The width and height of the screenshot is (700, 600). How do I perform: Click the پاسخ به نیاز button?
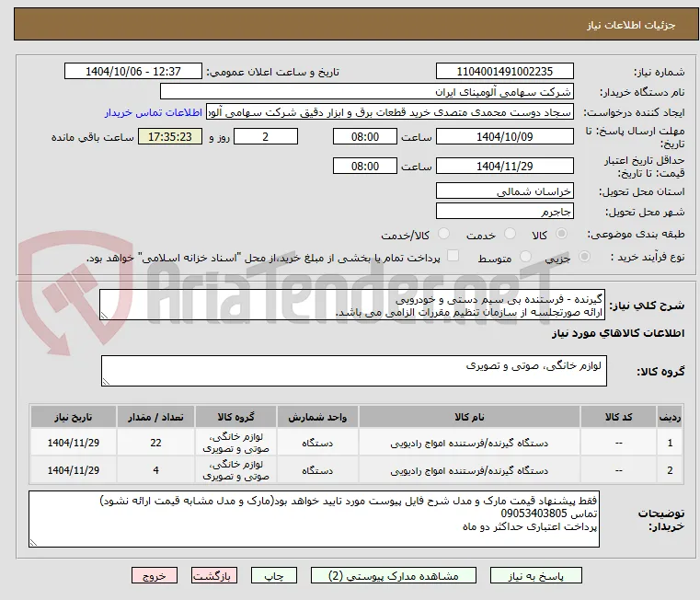[x=535, y=575]
